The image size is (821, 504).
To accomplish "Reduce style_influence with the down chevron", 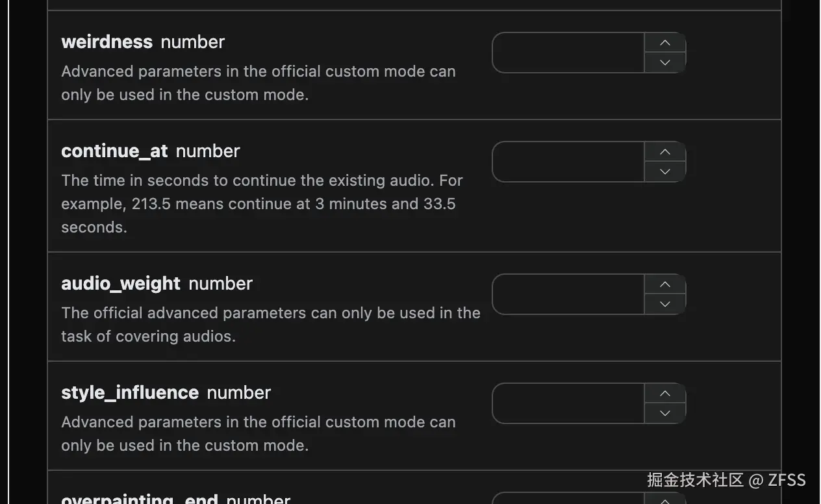I will (664, 413).
